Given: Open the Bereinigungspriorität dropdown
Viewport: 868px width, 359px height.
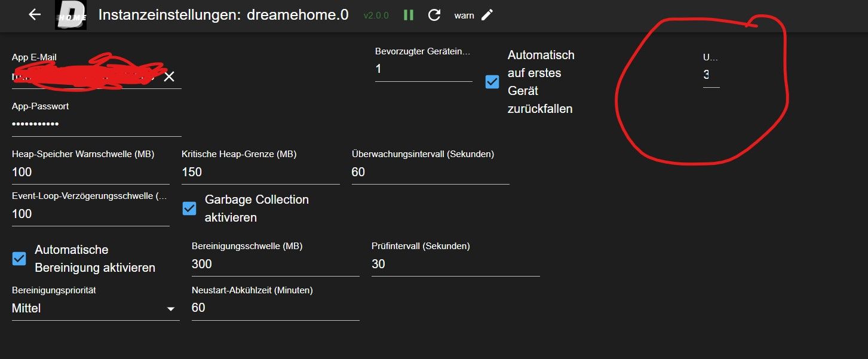Looking at the screenshot, I should 90,309.
